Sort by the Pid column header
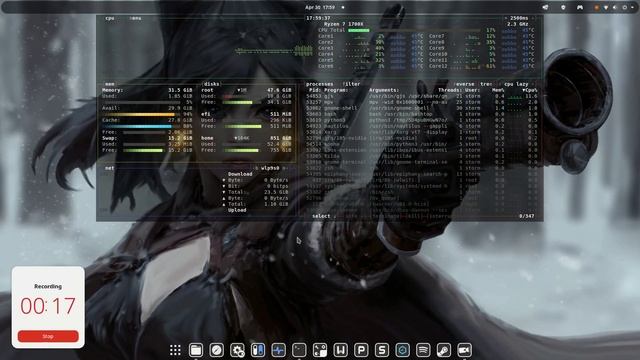This screenshot has width=640, height=360. click(x=315, y=90)
